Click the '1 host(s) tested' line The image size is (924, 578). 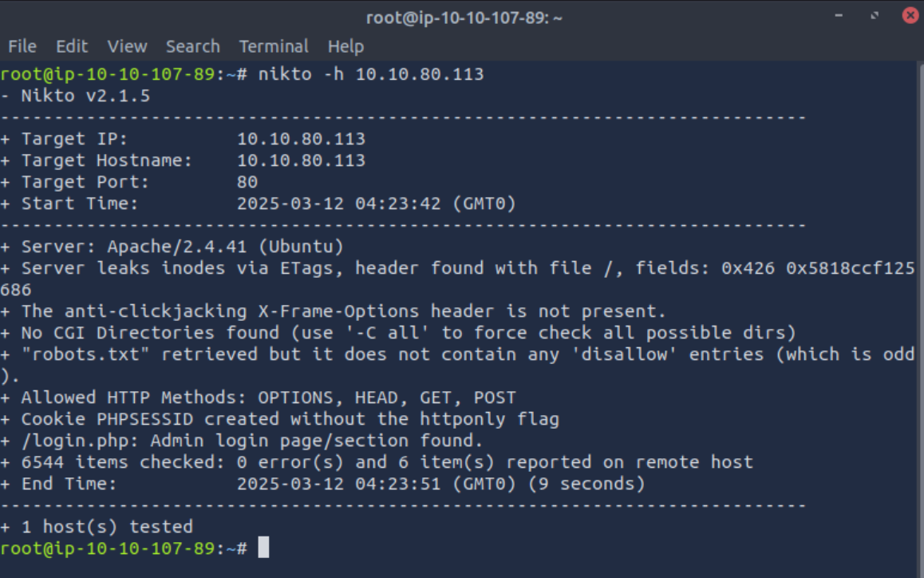(97, 526)
